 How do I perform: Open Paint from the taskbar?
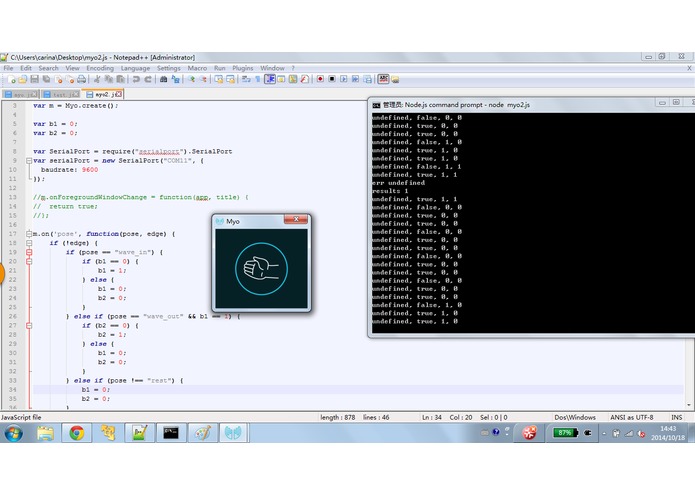pyautogui.click(x=203, y=433)
